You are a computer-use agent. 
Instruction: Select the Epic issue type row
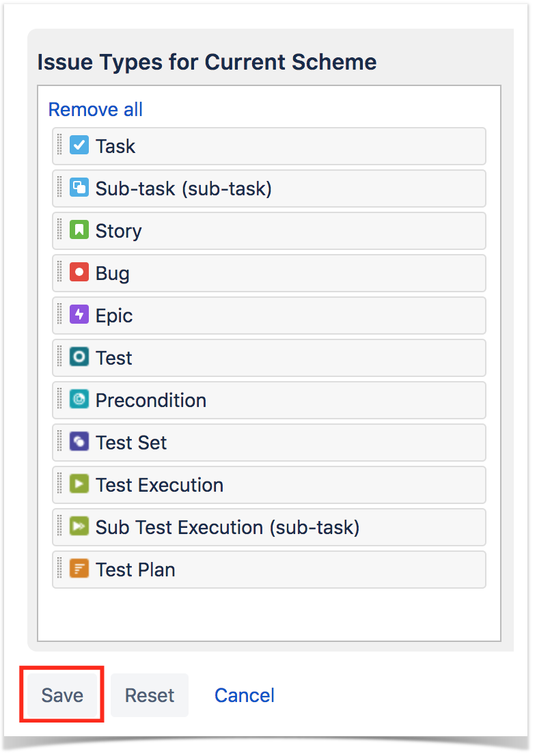(x=269, y=316)
